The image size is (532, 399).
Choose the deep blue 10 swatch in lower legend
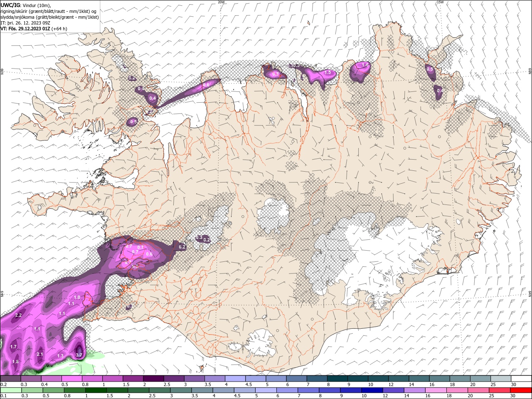coord(372,390)
